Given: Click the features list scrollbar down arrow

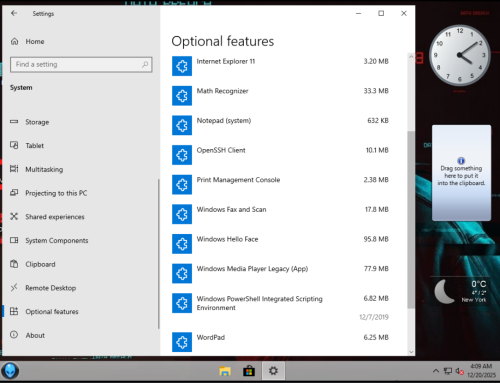Looking at the screenshot, I should 411,352.
